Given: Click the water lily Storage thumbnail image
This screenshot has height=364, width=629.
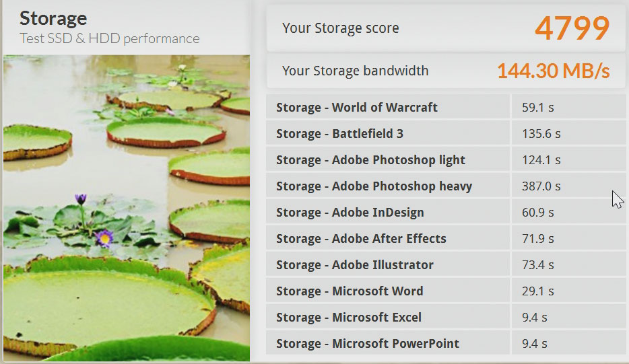Looking at the screenshot, I should point(126,208).
